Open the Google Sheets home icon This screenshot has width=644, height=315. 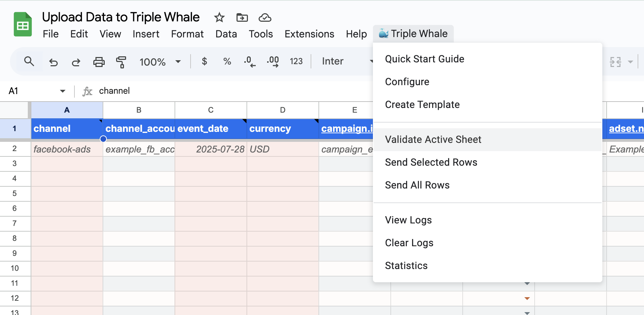pyautogui.click(x=23, y=24)
